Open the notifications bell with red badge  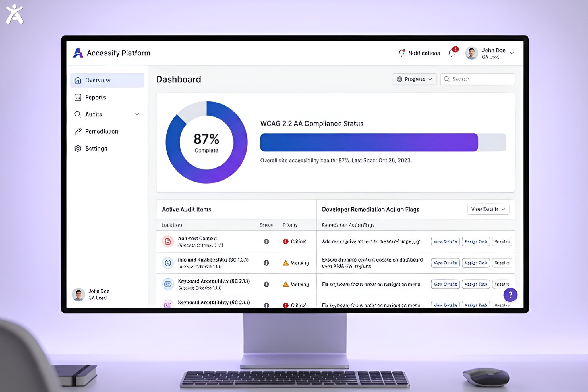coord(451,53)
